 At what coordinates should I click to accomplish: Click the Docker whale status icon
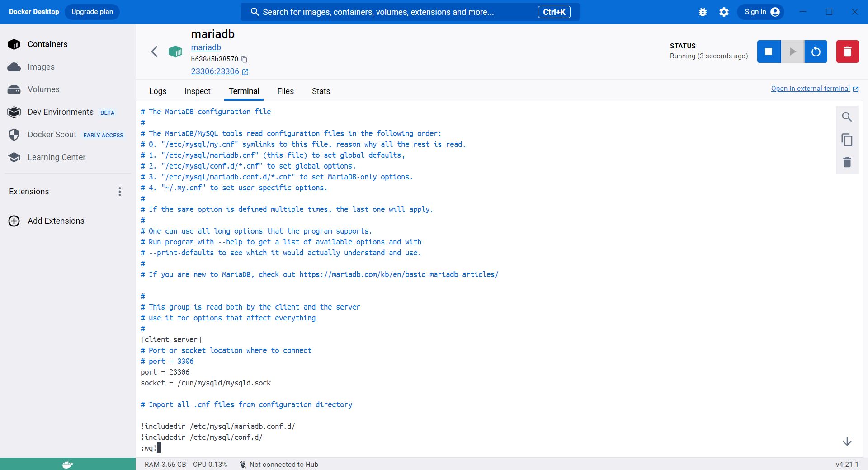click(68, 464)
